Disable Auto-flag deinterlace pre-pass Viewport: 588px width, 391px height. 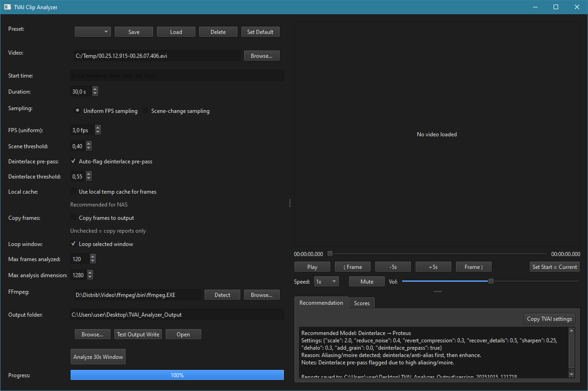pos(73,162)
